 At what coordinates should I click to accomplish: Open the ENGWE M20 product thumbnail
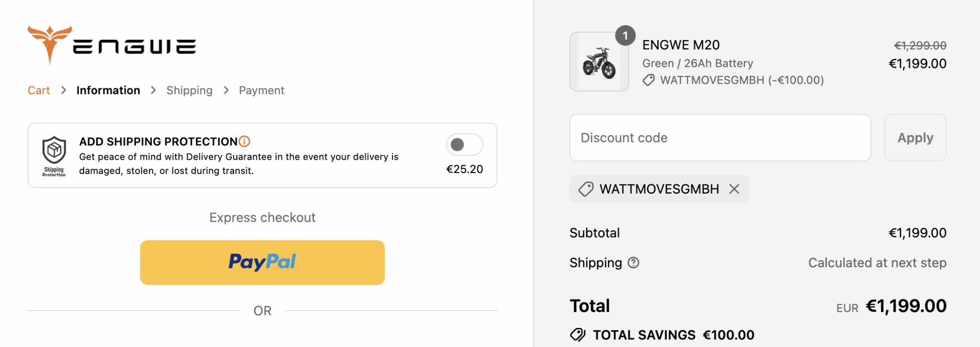click(x=599, y=62)
